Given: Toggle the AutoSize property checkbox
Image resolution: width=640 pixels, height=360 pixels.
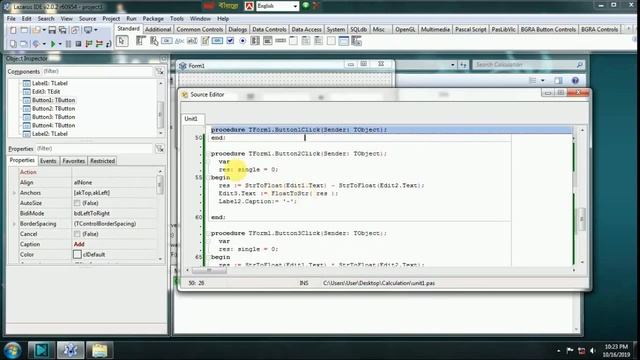Looking at the screenshot, I should point(77,203).
